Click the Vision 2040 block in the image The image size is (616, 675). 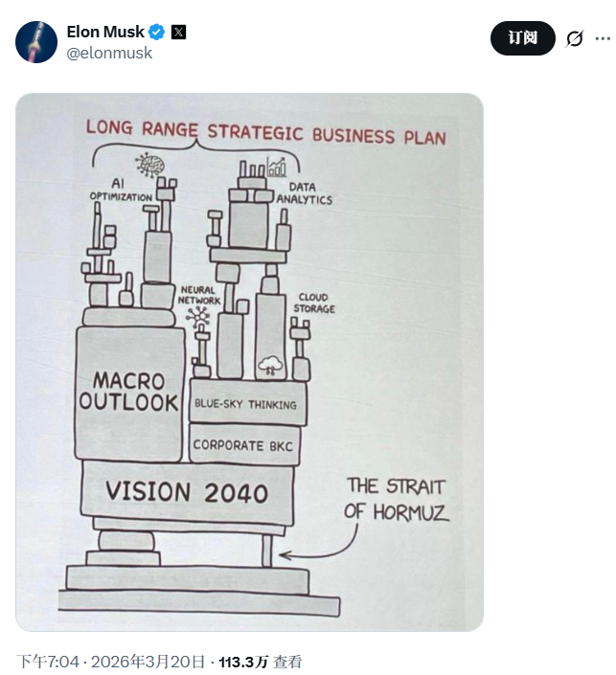[188, 492]
